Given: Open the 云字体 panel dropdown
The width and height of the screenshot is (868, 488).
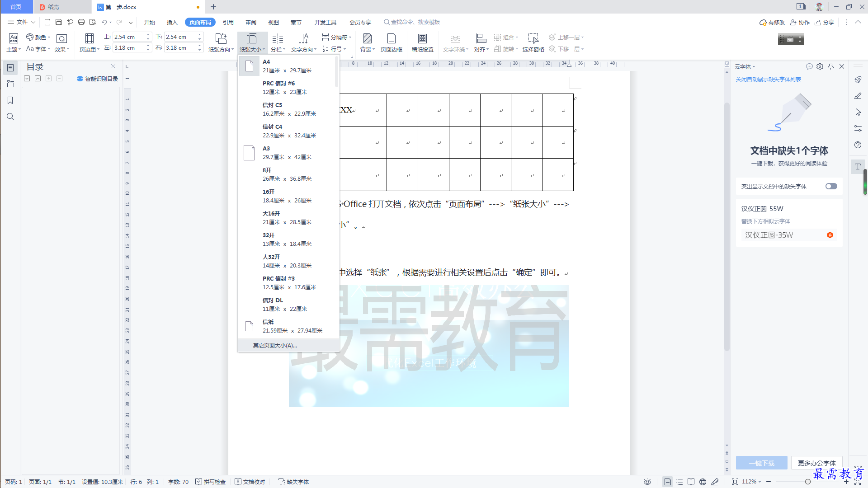Looking at the screenshot, I should click(x=745, y=66).
